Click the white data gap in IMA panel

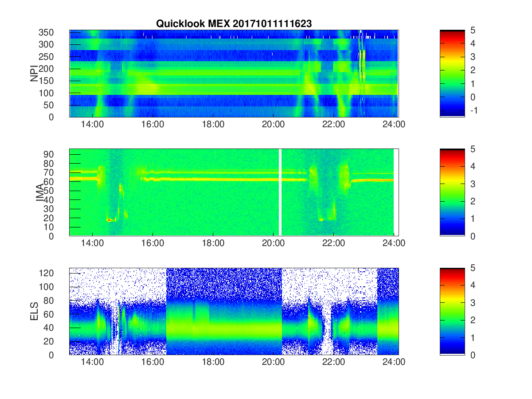[280, 192]
